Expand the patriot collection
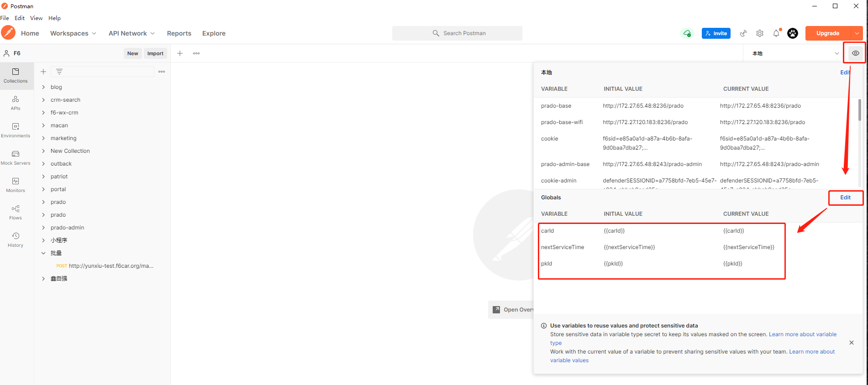Image resolution: width=868 pixels, height=385 pixels. [43, 177]
